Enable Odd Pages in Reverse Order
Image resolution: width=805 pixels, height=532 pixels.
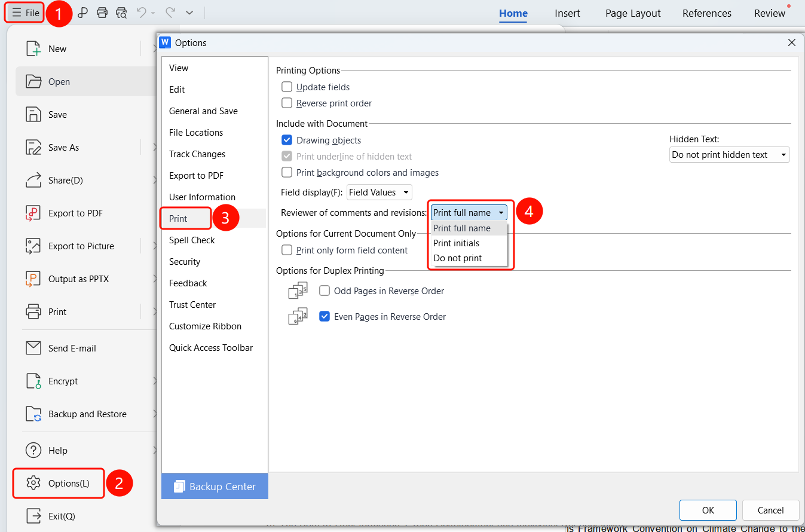click(x=325, y=291)
